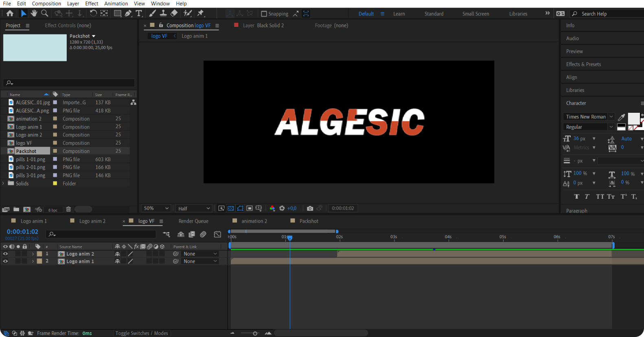
Task: Choose the Horizontal Type tool
Action: [x=139, y=13]
